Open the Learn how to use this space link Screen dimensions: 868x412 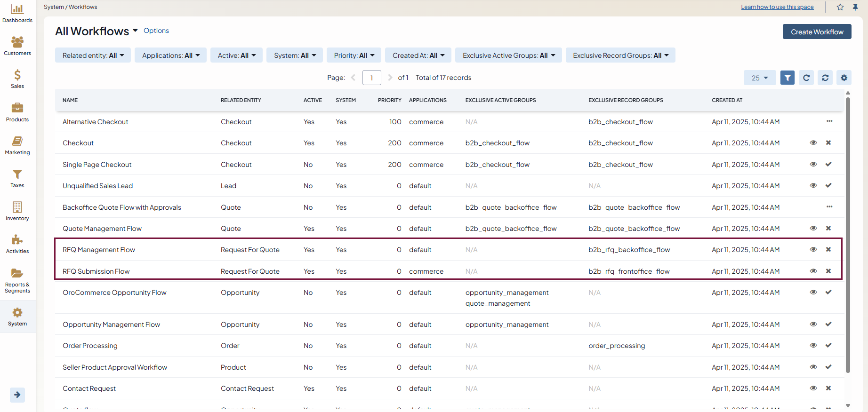point(777,7)
